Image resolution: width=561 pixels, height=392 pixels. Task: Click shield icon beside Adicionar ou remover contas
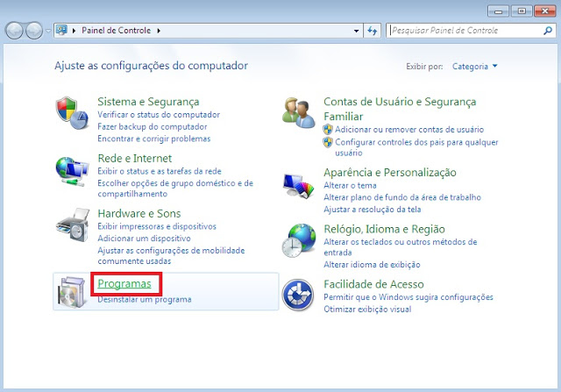tap(328, 129)
